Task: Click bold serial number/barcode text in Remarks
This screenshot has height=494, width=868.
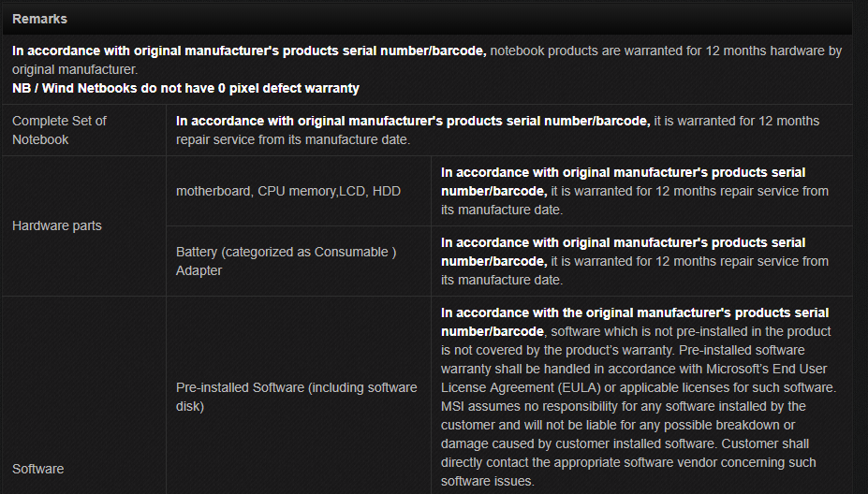Action: [x=249, y=51]
